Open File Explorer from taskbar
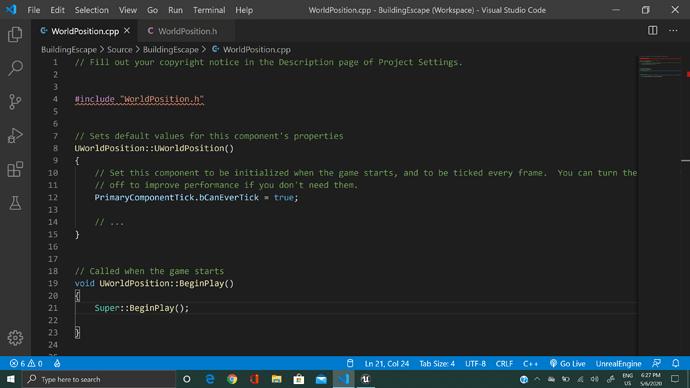Image resolution: width=690 pixels, height=388 pixels. (276, 379)
